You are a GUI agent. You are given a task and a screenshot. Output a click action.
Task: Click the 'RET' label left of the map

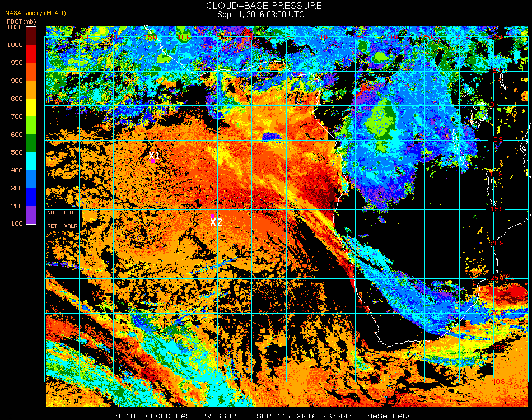[x=52, y=226]
